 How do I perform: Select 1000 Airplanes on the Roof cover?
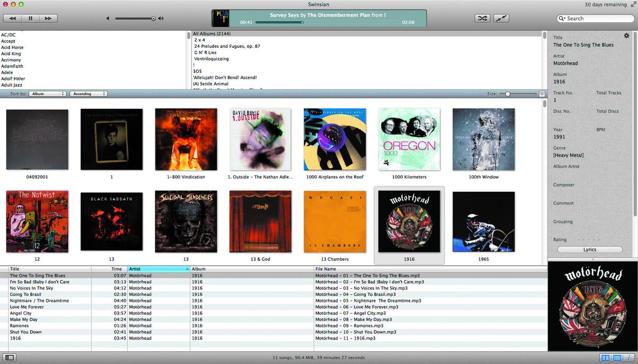pos(335,139)
